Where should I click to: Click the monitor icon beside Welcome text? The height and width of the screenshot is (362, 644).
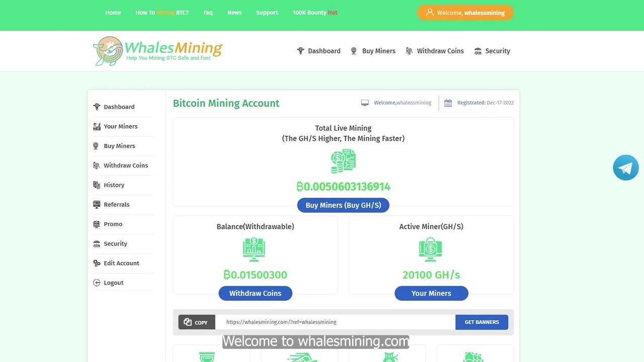pyautogui.click(x=365, y=103)
